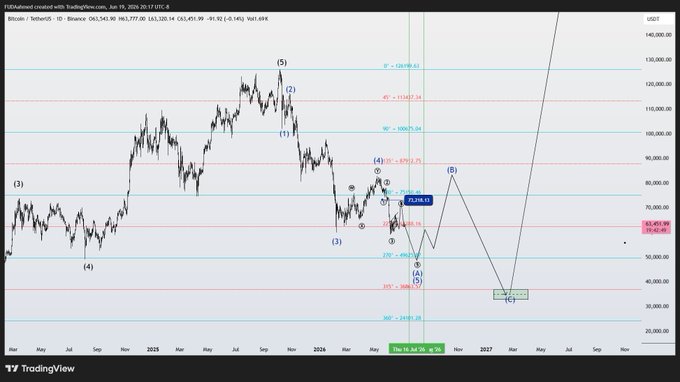
Task: Click the Vol 1.69K indicator value
Action: (257, 19)
